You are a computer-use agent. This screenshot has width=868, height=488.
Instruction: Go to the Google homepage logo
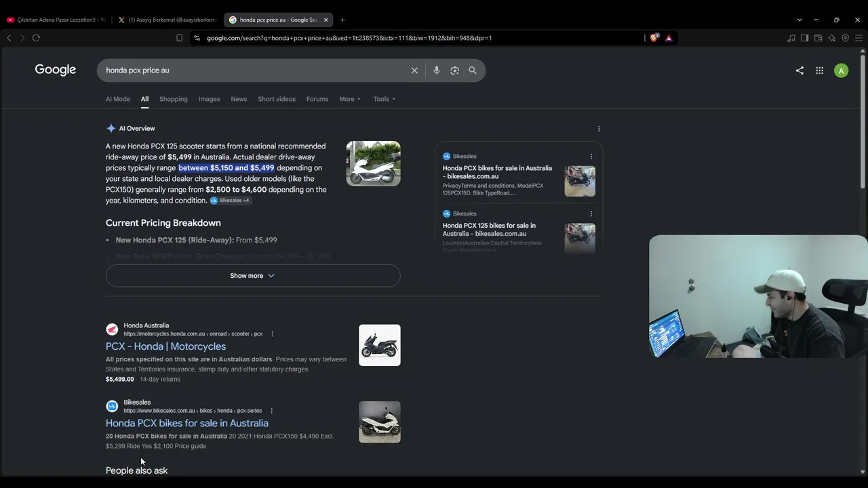coord(56,70)
